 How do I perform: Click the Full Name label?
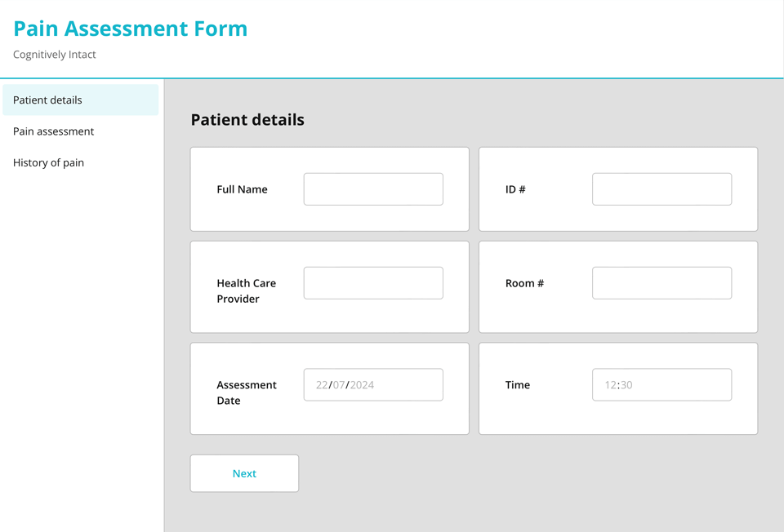pyautogui.click(x=242, y=189)
